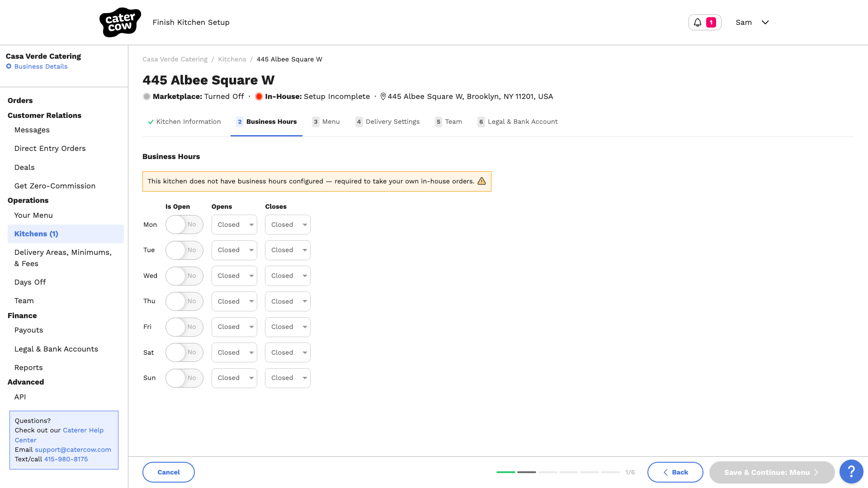Click Casa Verde Catering breadcrumb

175,59
